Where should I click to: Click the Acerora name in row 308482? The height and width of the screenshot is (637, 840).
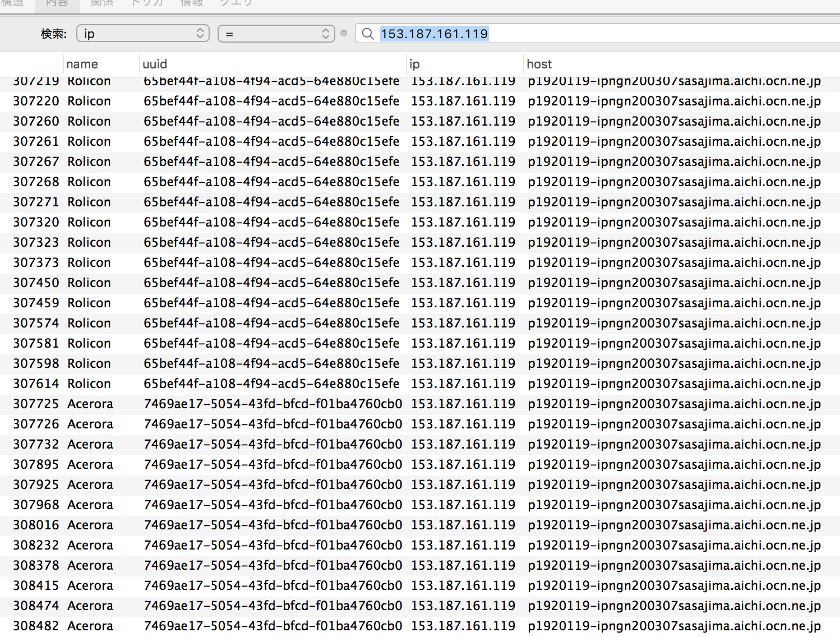90,626
